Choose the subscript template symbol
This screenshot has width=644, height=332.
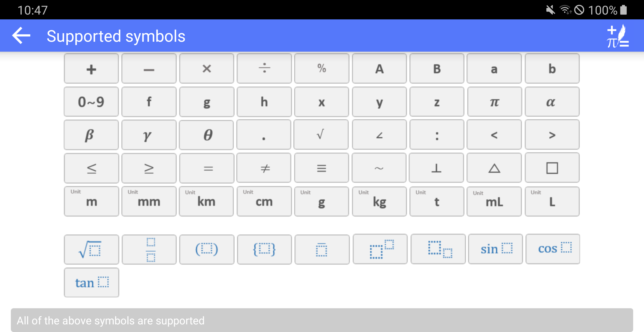(x=438, y=249)
